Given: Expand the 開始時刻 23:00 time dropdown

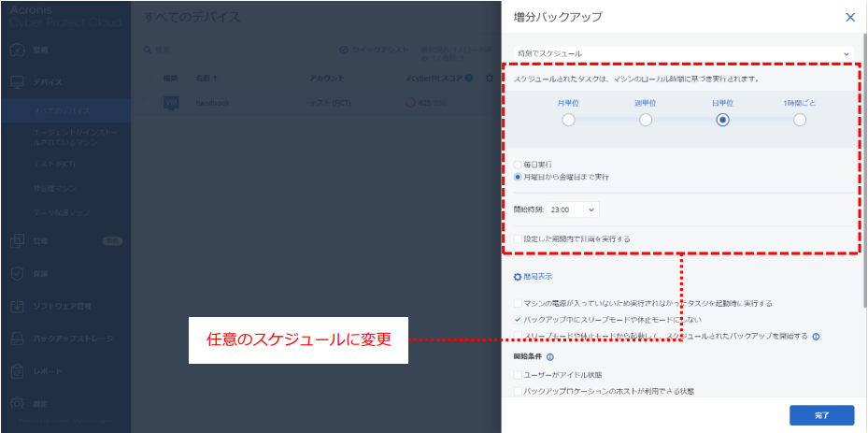Looking at the screenshot, I should point(592,210).
